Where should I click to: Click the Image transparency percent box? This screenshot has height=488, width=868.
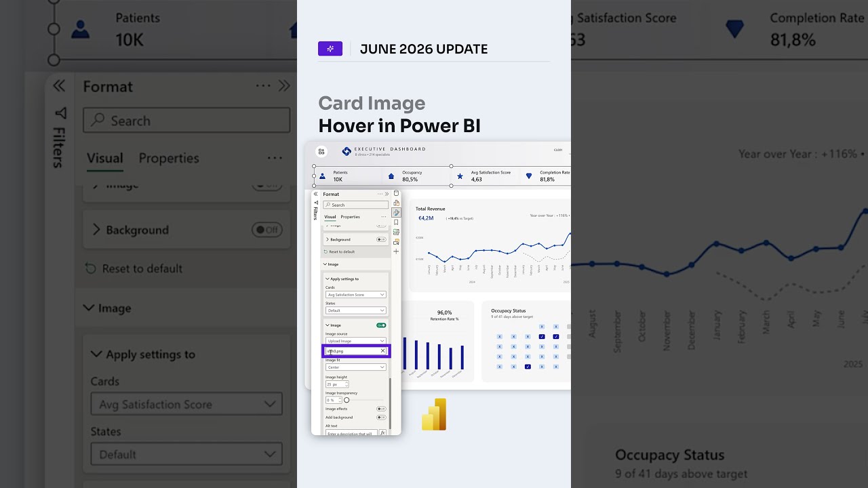click(x=334, y=400)
